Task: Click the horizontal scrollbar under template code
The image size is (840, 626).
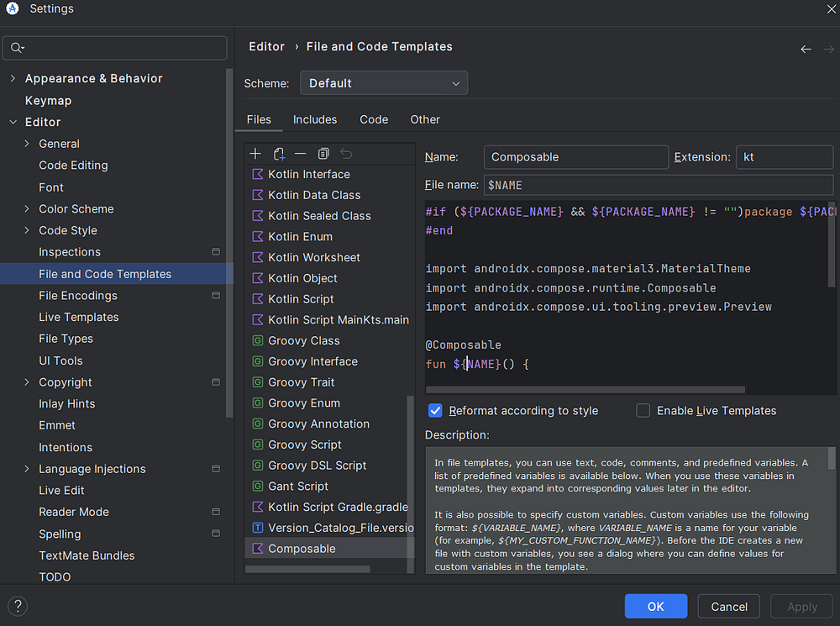Action: (585, 390)
